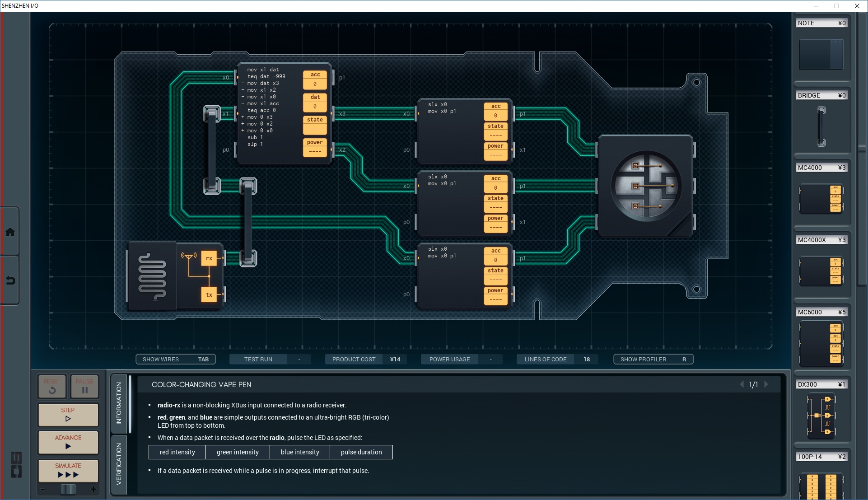
Task: Select the MC6000 microcontroller part
Action: (821, 343)
